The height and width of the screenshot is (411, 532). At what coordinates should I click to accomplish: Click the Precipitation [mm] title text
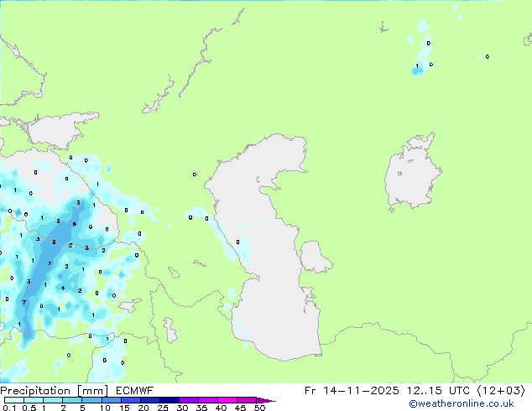[55, 391]
